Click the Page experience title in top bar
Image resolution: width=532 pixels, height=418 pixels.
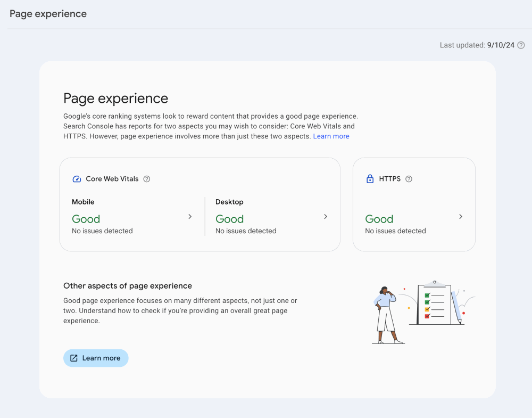tap(48, 14)
